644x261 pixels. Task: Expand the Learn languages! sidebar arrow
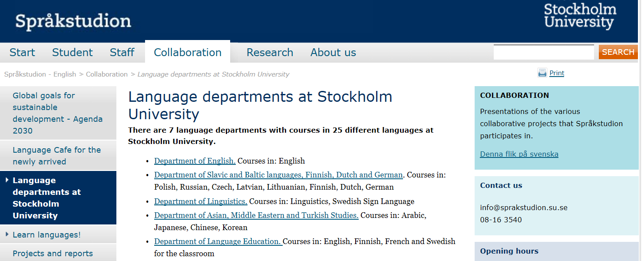pos(7,234)
